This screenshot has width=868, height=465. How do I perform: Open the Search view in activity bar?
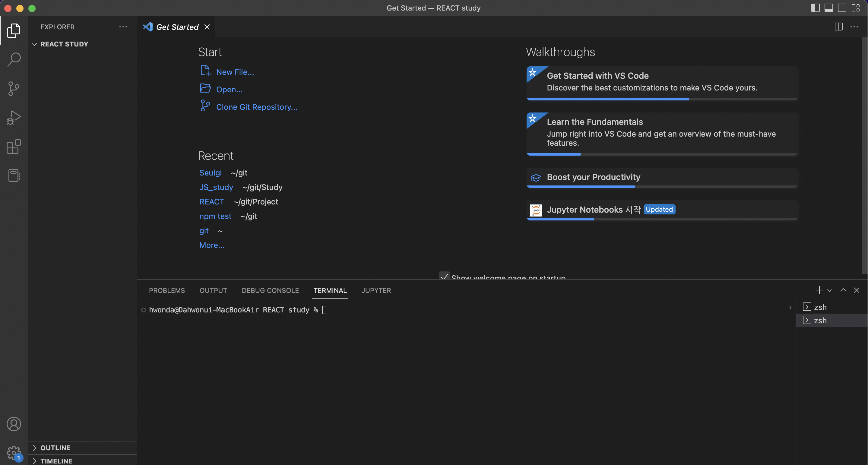[14, 59]
